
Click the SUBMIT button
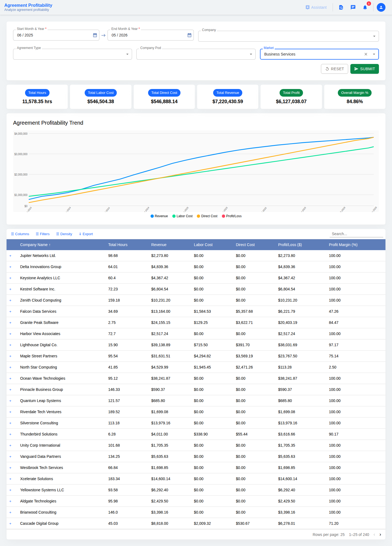tap(365, 69)
